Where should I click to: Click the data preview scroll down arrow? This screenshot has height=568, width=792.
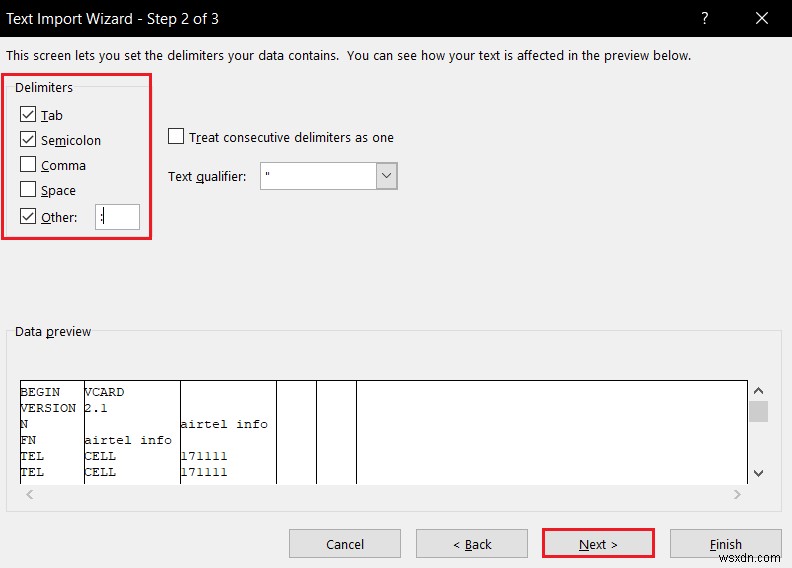point(758,473)
